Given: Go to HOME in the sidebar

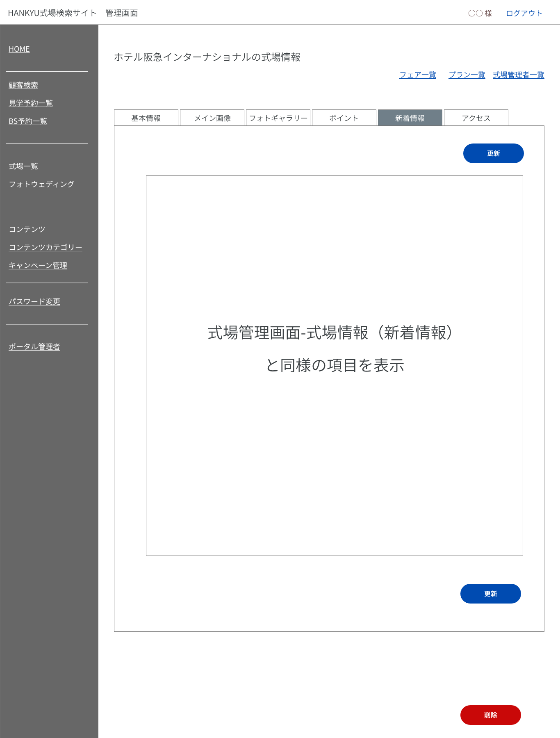Looking at the screenshot, I should (19, 49).
